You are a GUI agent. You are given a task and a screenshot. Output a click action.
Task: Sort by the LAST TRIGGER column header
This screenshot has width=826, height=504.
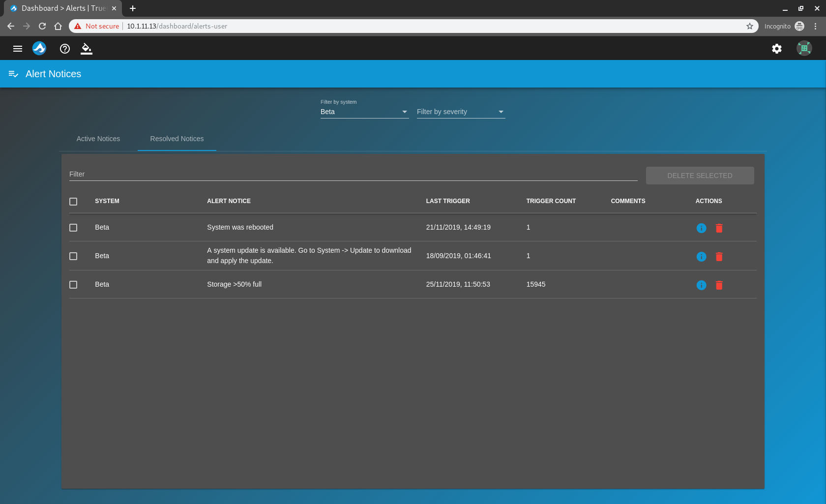tap(448, 201)
